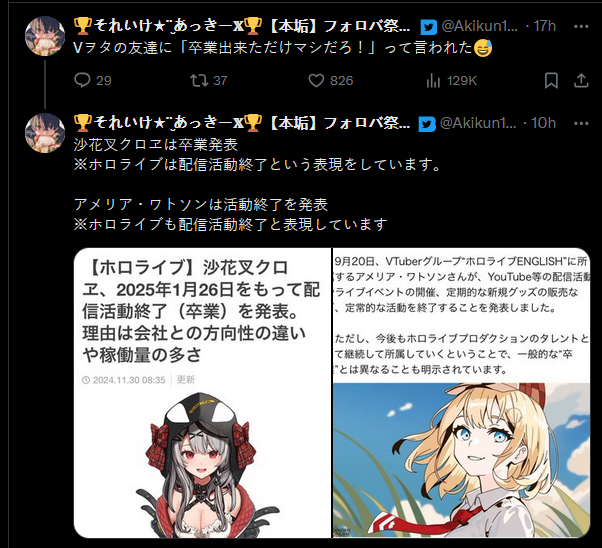Share the first tweet via upload icon
602x548 pixels.
tap(581, 81)
